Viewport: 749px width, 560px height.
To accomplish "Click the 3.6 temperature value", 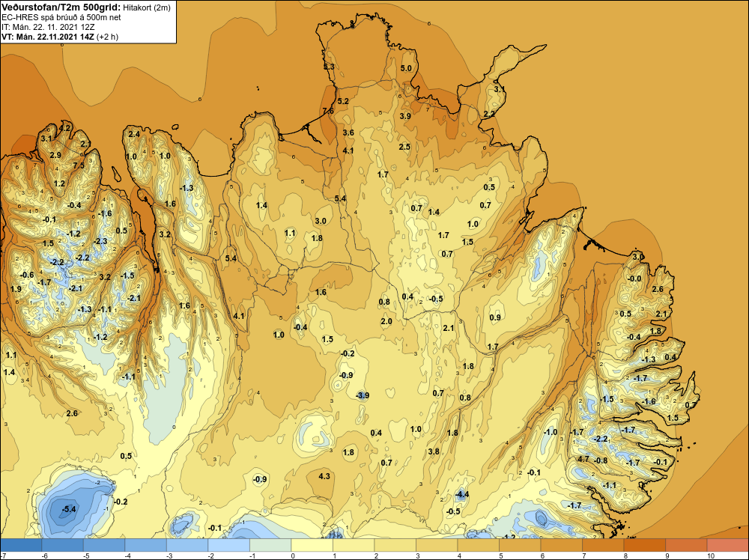I will [348, 133].
